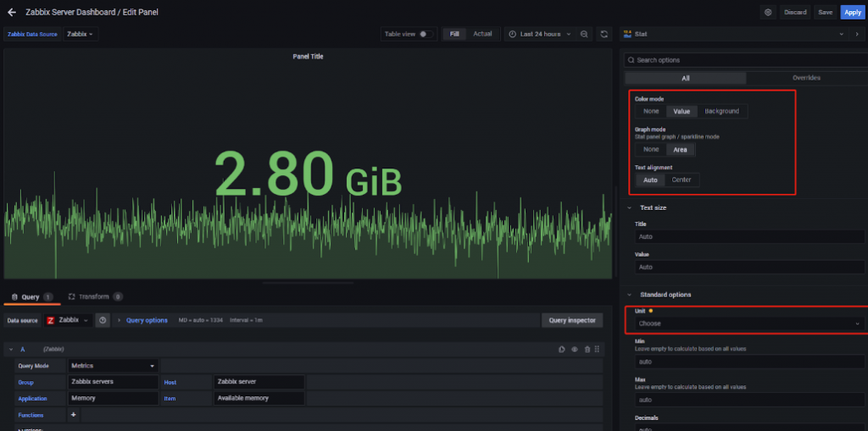868x431 pixels.
Task: Set Graph mode to Area
Action: 681,149
